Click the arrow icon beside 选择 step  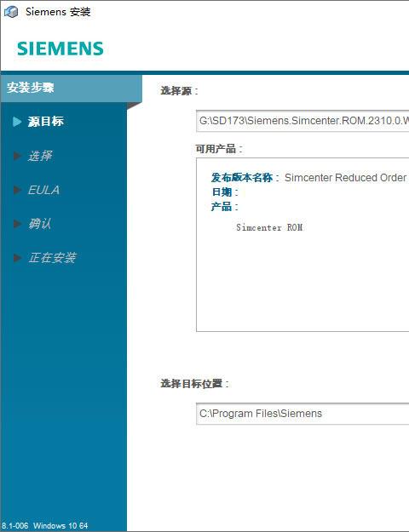click(17, 156)
